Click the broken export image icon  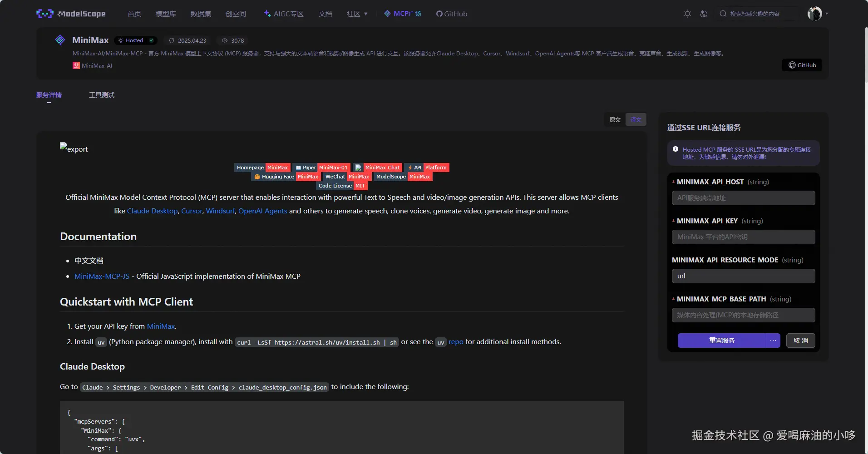64,146
